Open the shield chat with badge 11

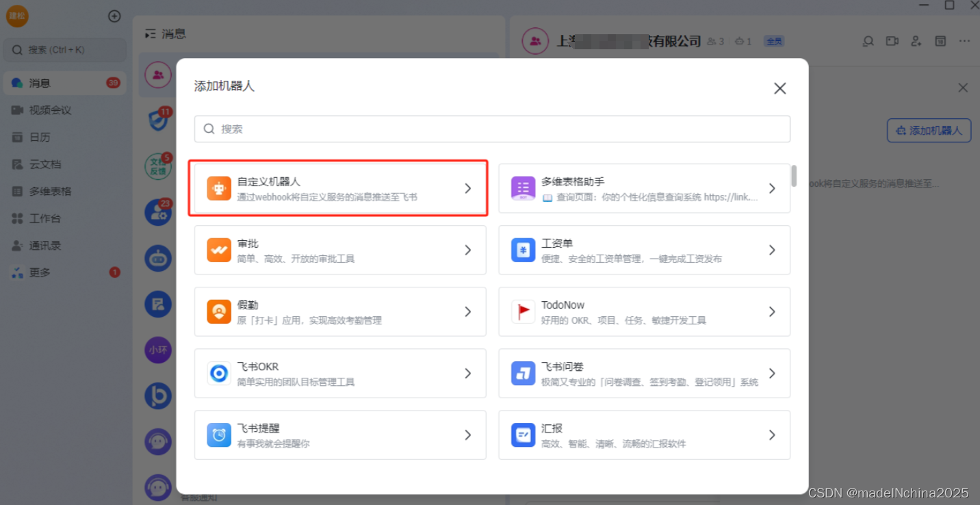pyautogui.click(x=158, y=120)
